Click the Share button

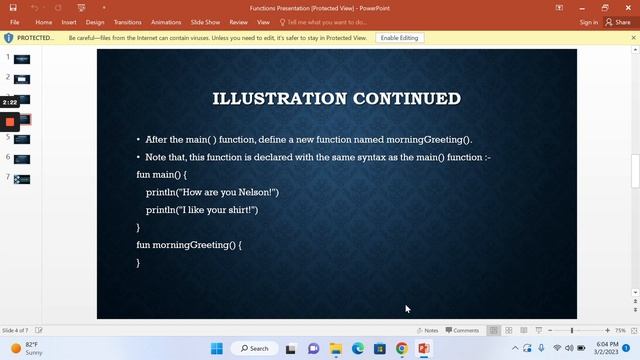tap(618, 22)
